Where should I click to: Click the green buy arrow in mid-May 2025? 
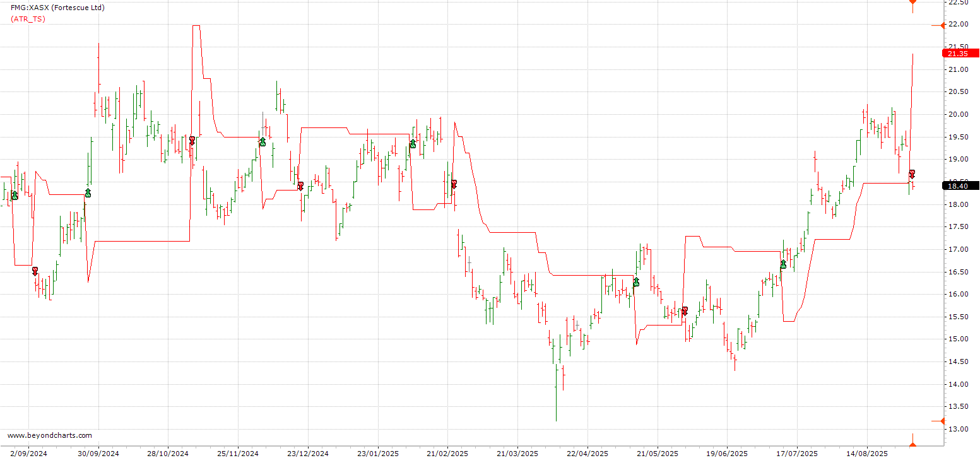click(x=636, y=282)
